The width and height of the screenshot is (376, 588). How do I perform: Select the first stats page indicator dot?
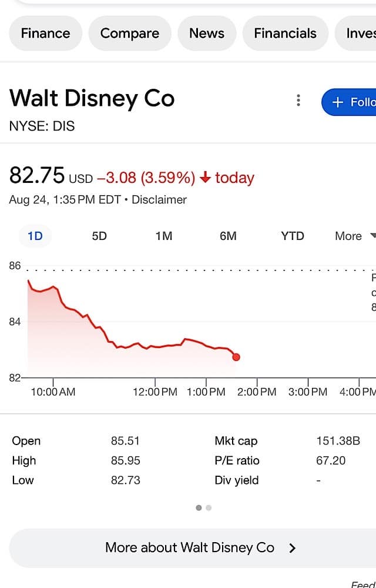(199, 508)
